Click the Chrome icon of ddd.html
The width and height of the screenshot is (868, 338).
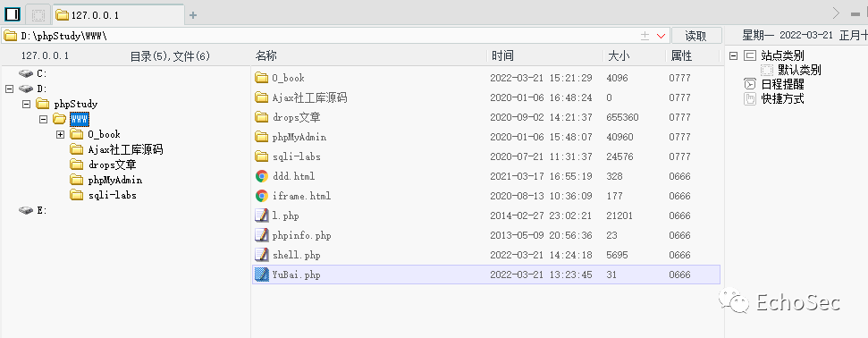262,176
